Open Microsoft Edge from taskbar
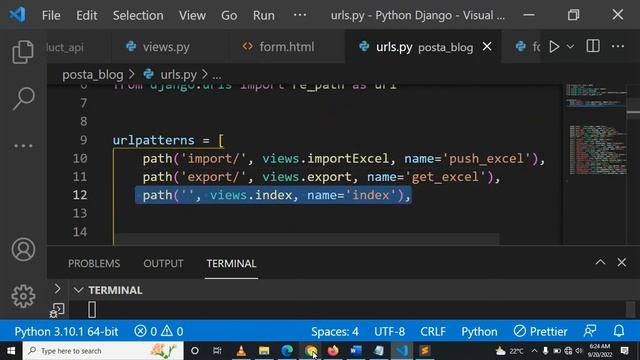Image resolution: width=640 pixels, height=360 pixels. pos(287,351)
